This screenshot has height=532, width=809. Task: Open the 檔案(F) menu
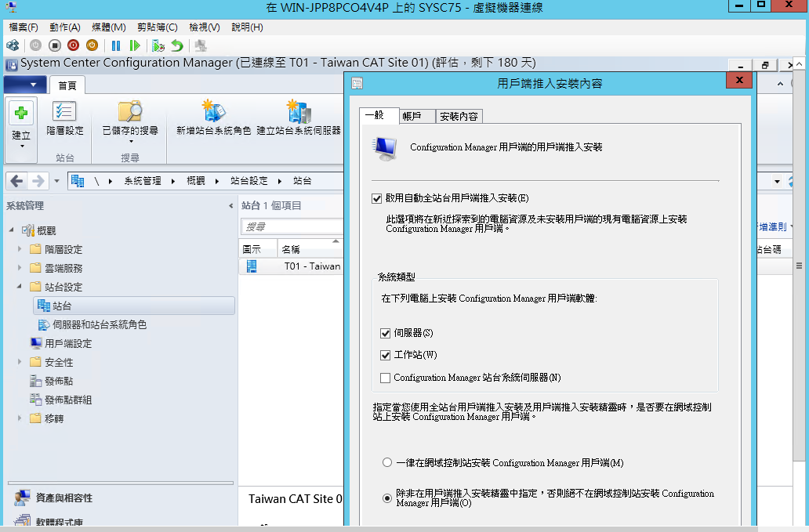point(24,27)
